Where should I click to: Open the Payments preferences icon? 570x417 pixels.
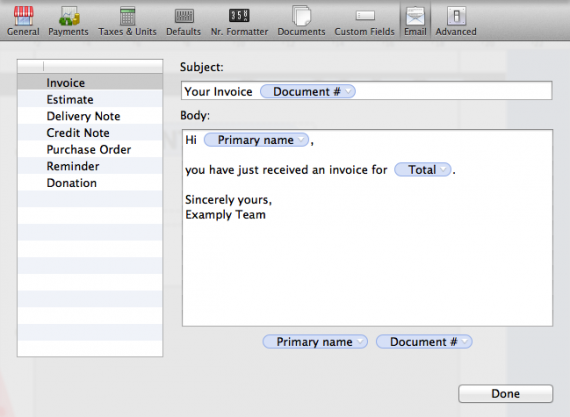[68, 16]
